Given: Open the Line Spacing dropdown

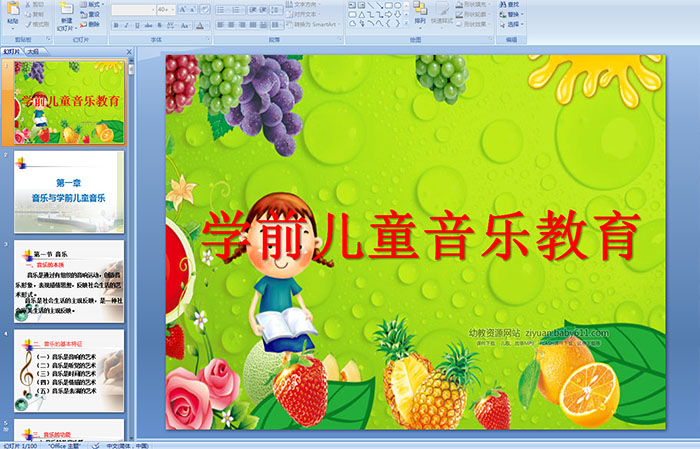Looking at the screenshot, I should 276,10.
